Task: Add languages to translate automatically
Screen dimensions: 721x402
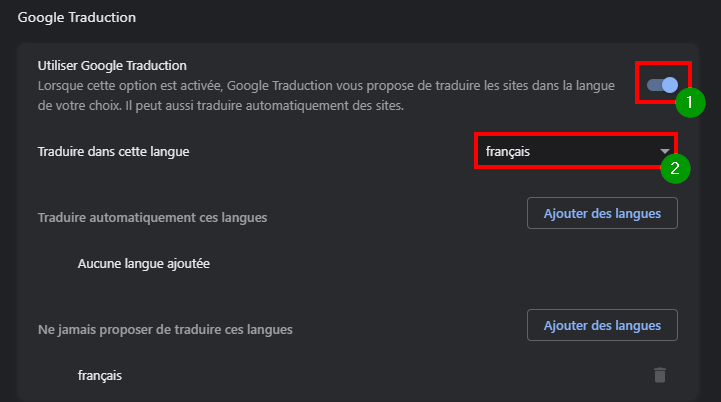Action: (602, 213)
